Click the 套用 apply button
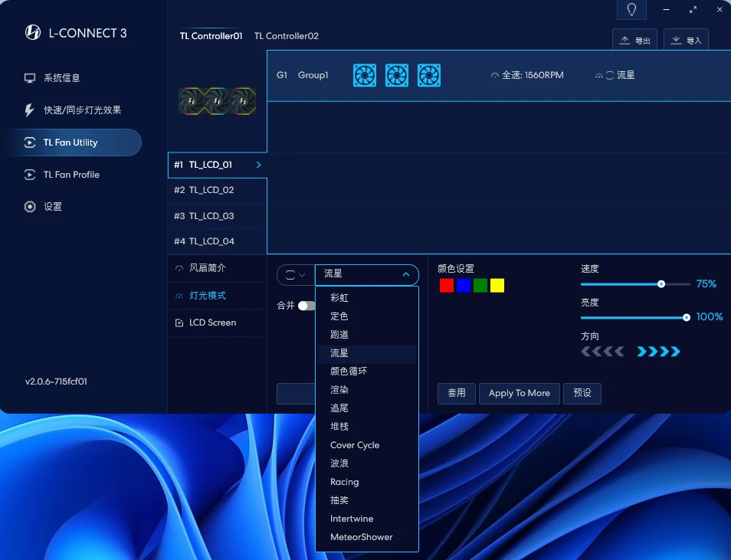This screenshot has height=560, width=731. pyautogui.click(x=457, y=394)
